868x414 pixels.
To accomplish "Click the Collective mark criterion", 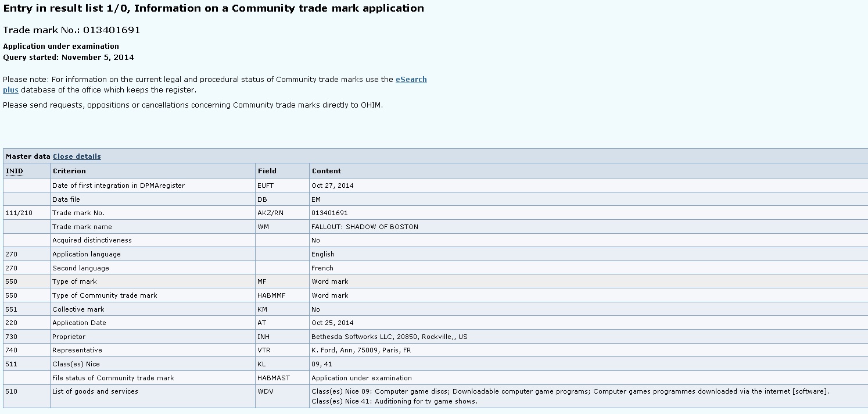I will click(78, 309).
